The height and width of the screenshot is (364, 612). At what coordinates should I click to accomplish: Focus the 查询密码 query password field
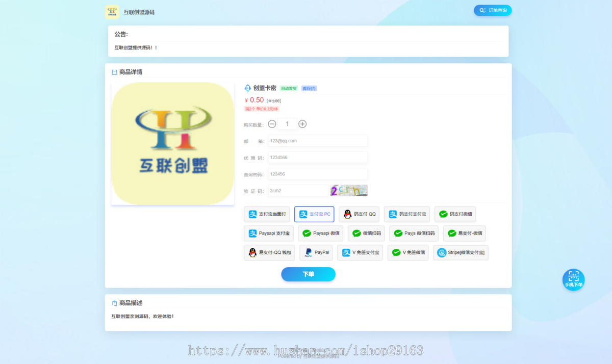[318, 174]
